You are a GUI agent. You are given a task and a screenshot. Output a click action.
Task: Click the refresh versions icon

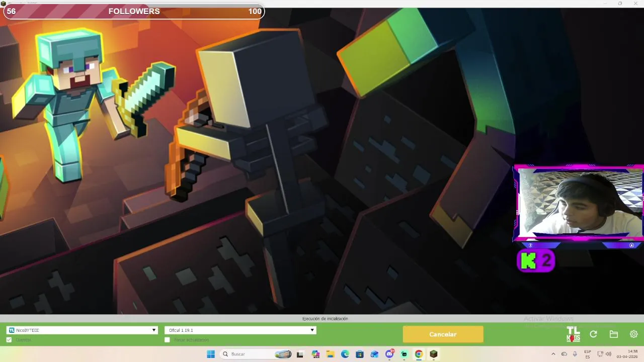tap(593, 334)
